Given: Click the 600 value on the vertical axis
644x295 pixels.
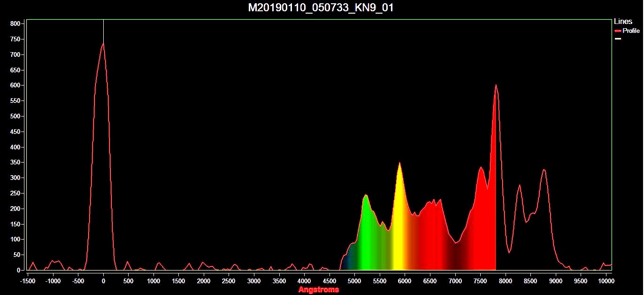Looking at the screenshot, I should (15, 85).
